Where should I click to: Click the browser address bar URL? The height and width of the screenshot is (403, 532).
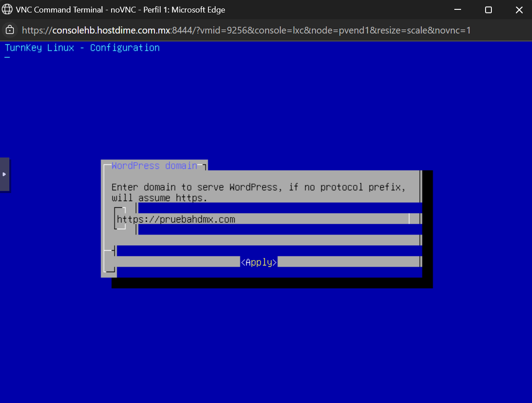246,30
